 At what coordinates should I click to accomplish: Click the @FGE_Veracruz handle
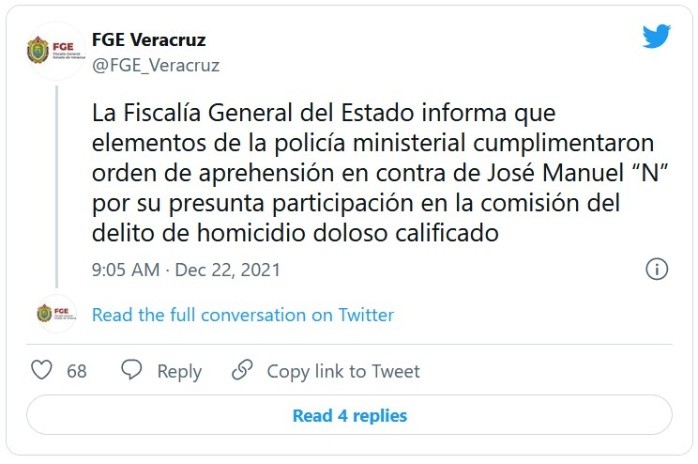[x=155, y=65]
